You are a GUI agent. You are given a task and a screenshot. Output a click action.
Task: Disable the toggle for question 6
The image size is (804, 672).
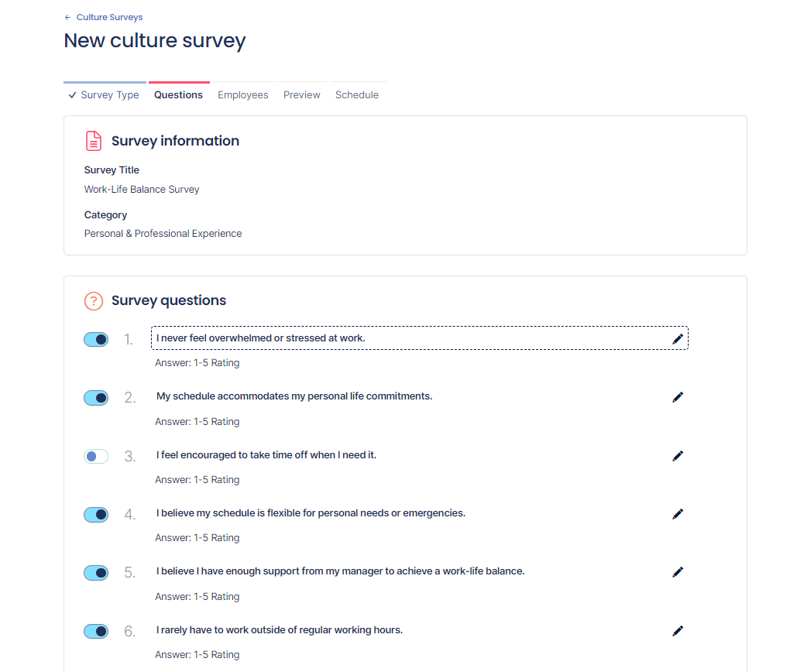tap(96, 632)
